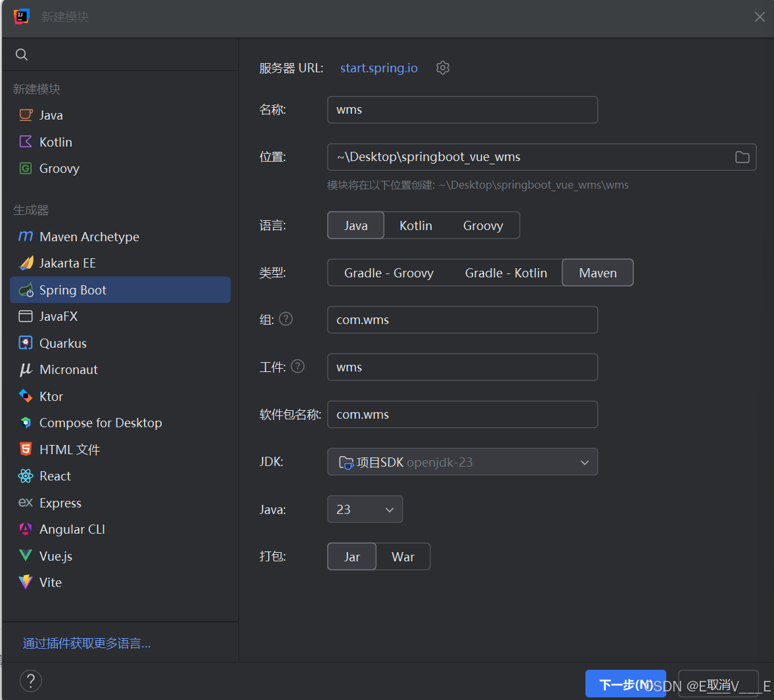The height and width of the screenshot is (700, 774).
Task: Click the artifact field wms
Action: [463, 367]
